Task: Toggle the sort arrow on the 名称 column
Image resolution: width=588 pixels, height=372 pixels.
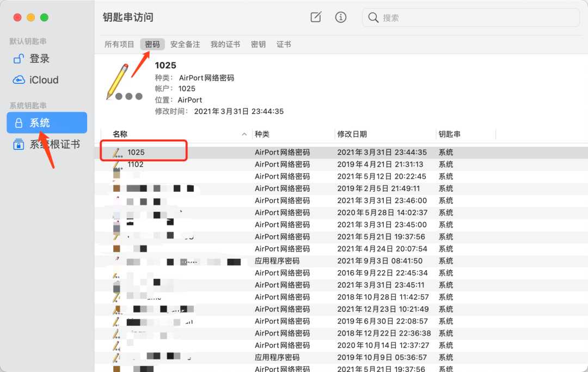Action: [x=244, y=134]
